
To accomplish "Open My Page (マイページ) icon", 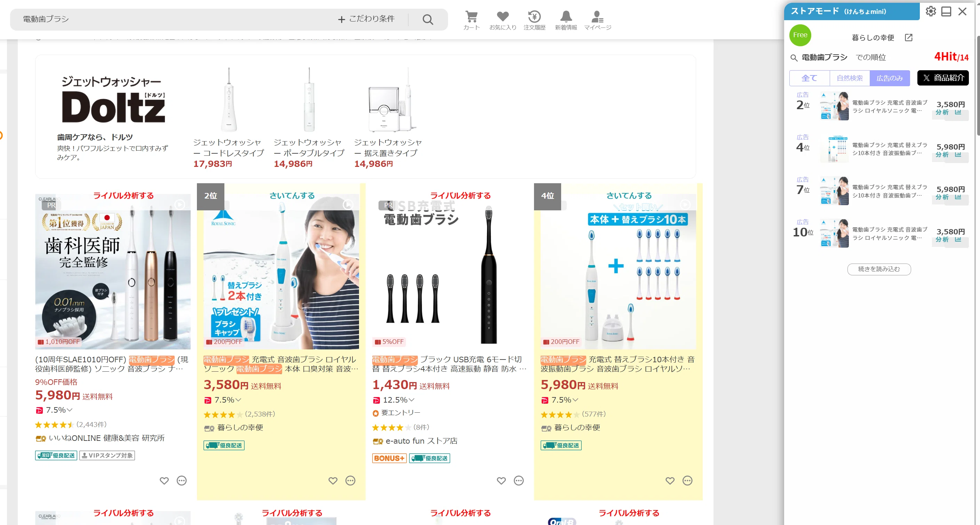I will coord(597,20).
